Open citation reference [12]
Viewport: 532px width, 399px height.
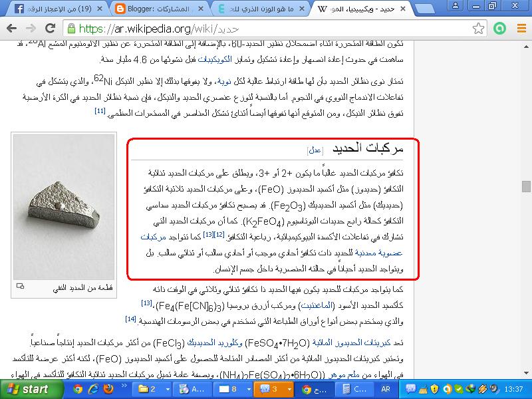[219, 235]
